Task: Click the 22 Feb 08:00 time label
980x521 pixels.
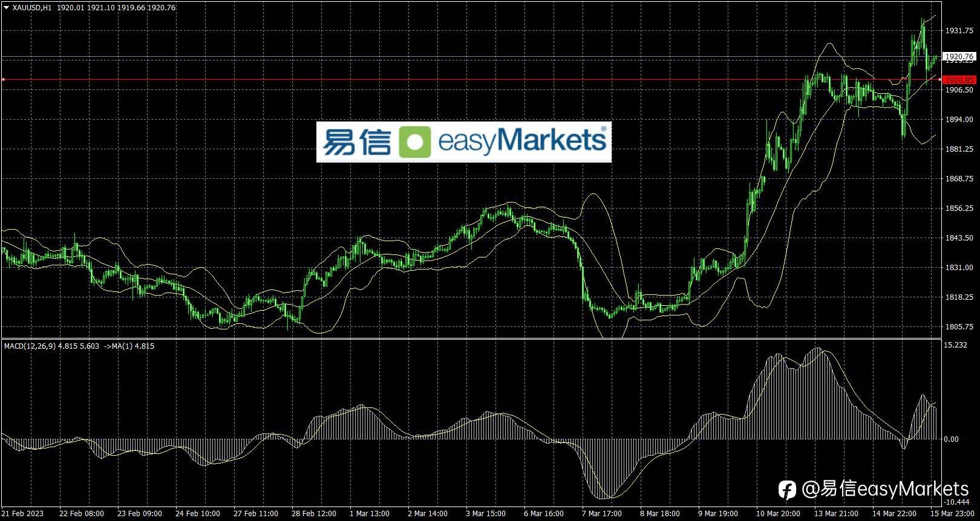Action: [82, 514]
